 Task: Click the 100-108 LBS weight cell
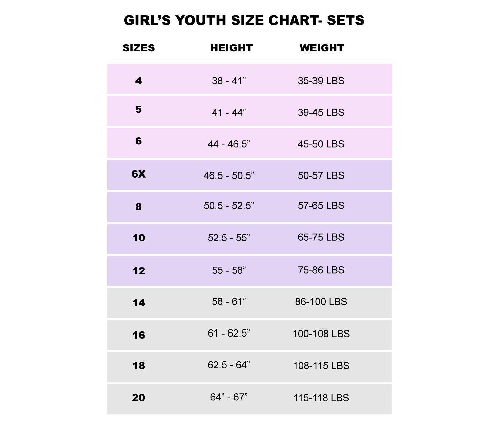click(x=321, y=334)
